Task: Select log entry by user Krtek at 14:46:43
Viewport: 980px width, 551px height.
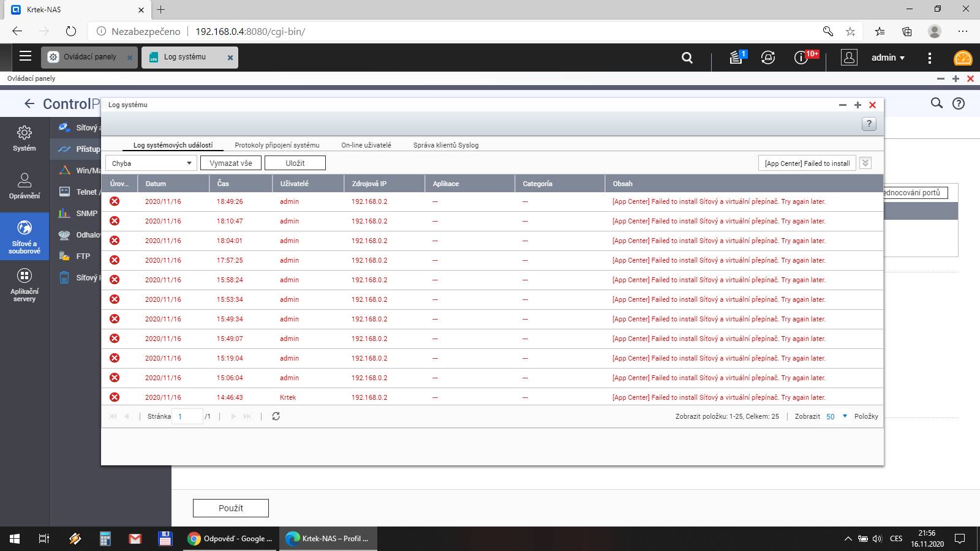Action: (x=492, y=397)
